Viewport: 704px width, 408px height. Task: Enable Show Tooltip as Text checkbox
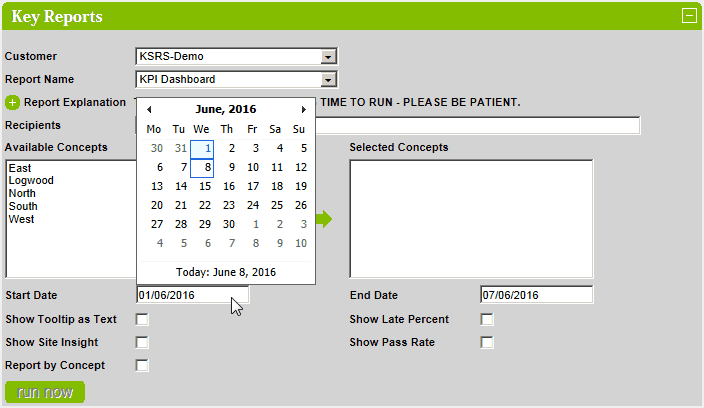142,320
